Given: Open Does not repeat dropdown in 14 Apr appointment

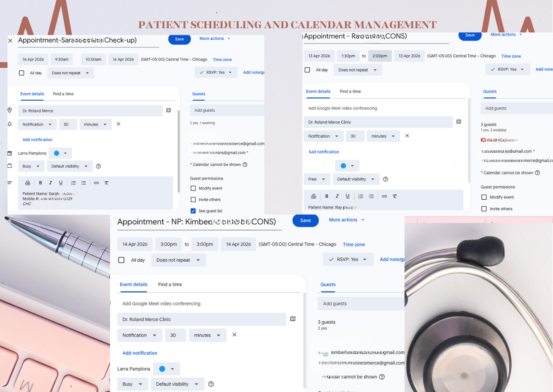Looking at the screenshot, I should click(178, 260).
